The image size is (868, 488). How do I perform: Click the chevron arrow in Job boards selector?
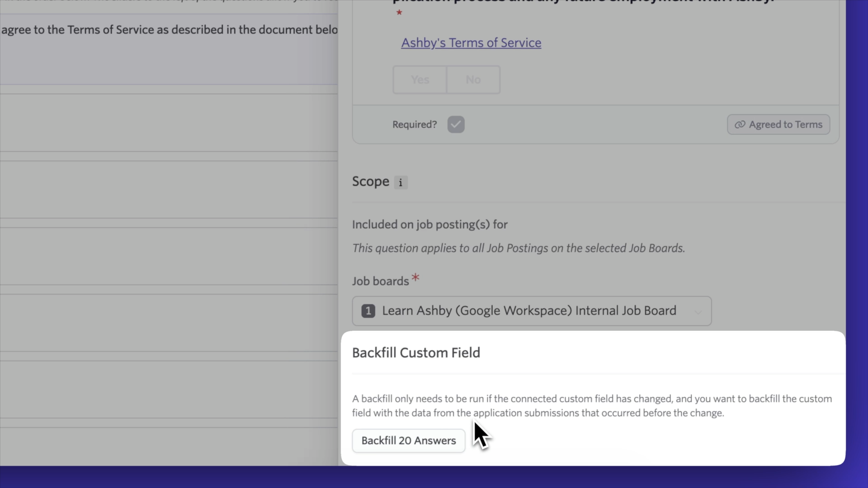point(698,312)
